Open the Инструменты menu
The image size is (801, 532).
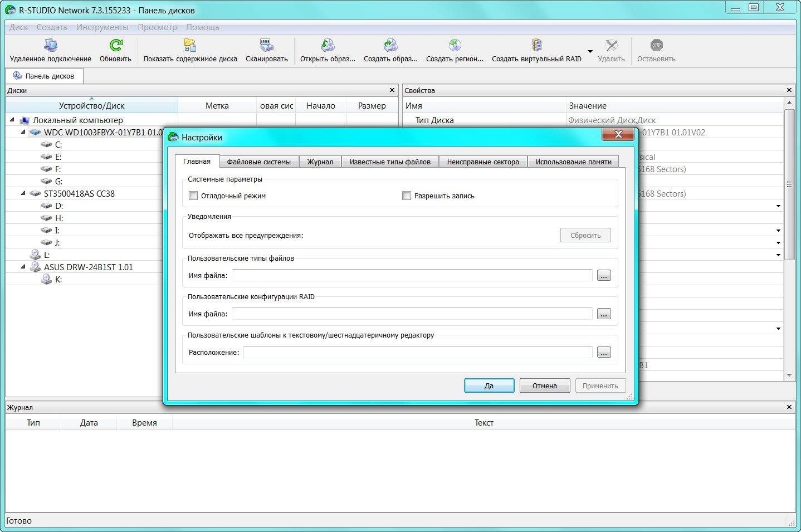point(102,27)
